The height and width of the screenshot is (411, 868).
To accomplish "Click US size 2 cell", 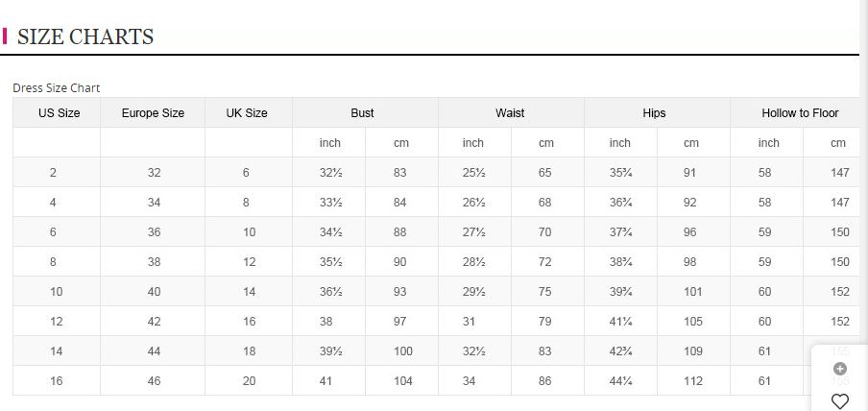I will 53,172.
